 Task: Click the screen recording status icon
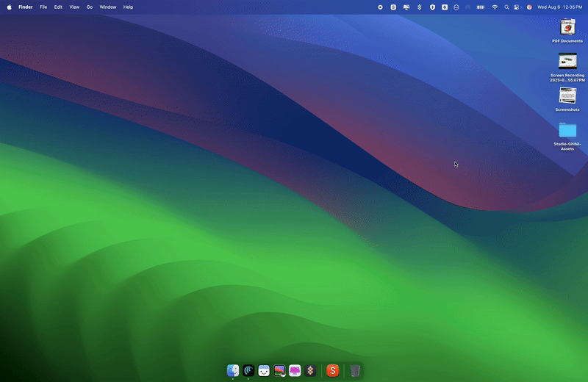point(380,7)
